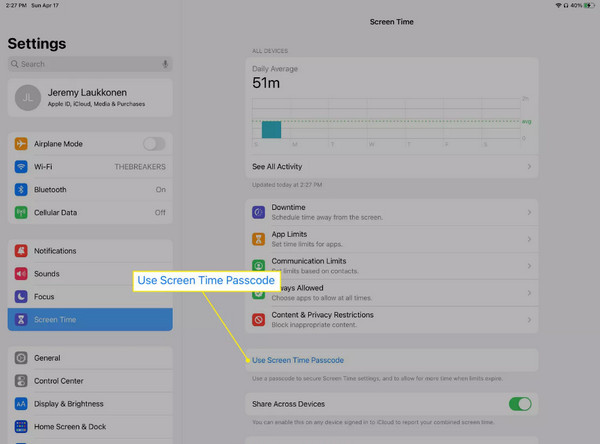Tap the 51m daily average value
Screen dimensions: 600x444
point(266,83)
